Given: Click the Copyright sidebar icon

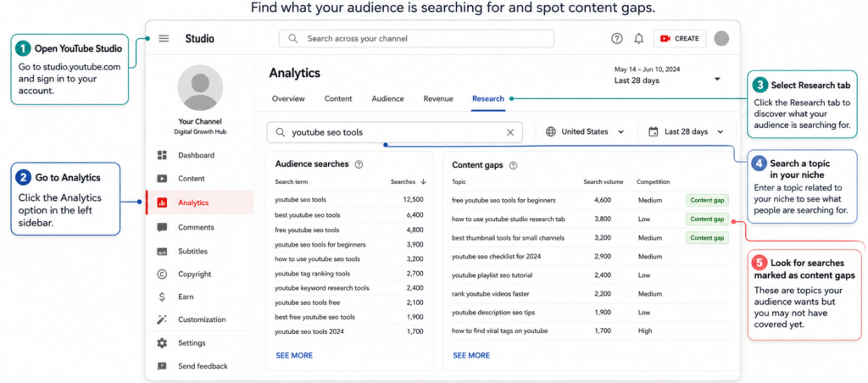Looking at the screenshot, I should [x=162, y=274].
